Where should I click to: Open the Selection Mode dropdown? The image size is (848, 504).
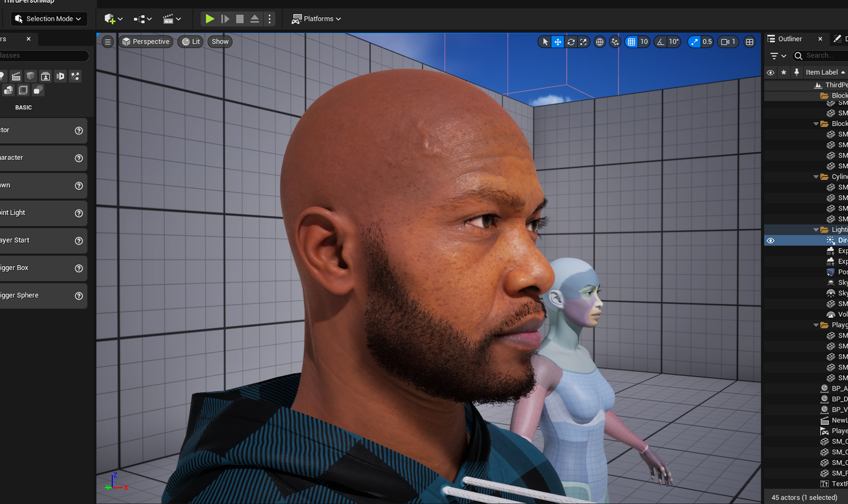point(49,18)
